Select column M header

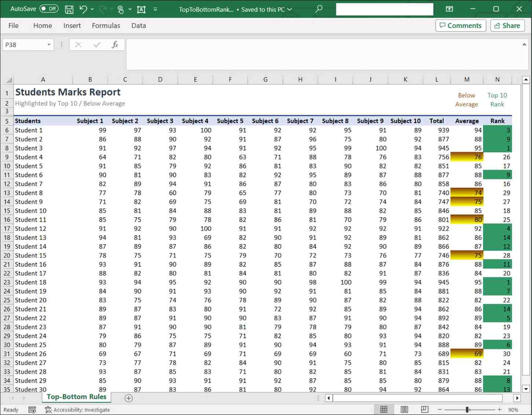467,80
